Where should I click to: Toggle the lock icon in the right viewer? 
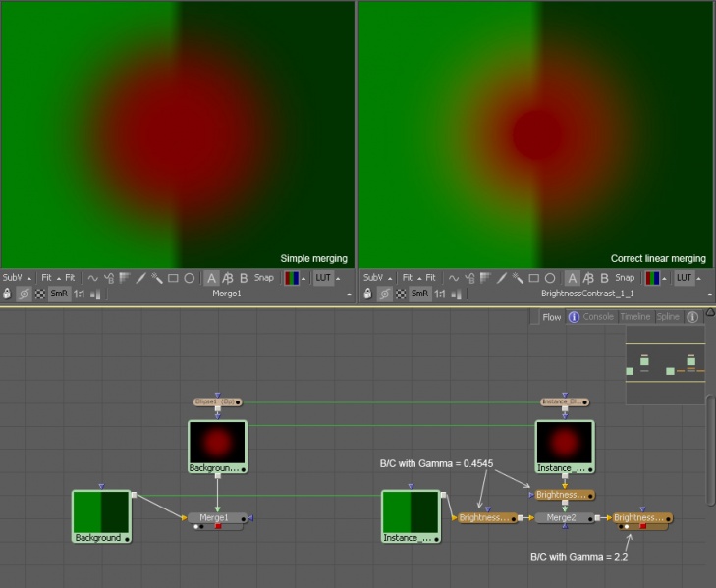tap(368, 294)
